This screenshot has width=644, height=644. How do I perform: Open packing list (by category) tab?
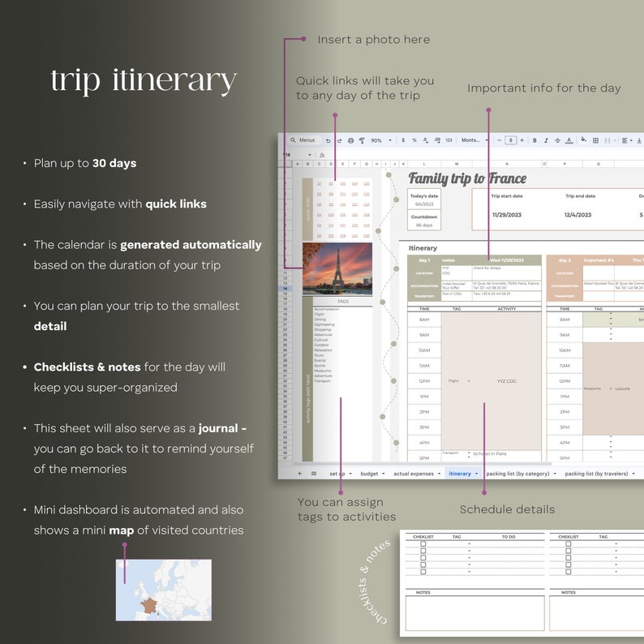pyautogui.click(x=517, y=474)
